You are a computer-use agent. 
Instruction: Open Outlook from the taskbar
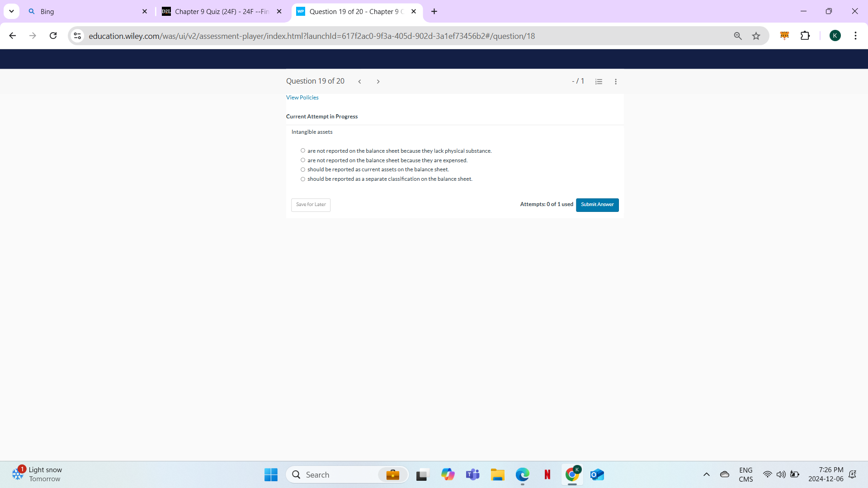597,474
